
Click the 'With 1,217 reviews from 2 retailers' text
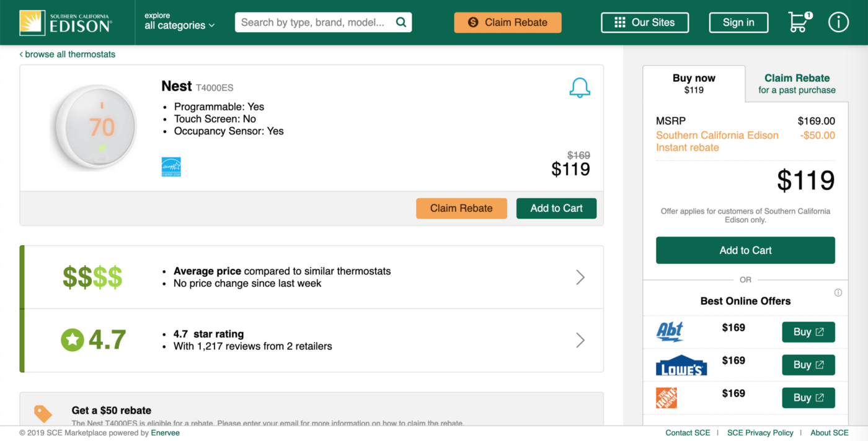(x=253, y=346)
